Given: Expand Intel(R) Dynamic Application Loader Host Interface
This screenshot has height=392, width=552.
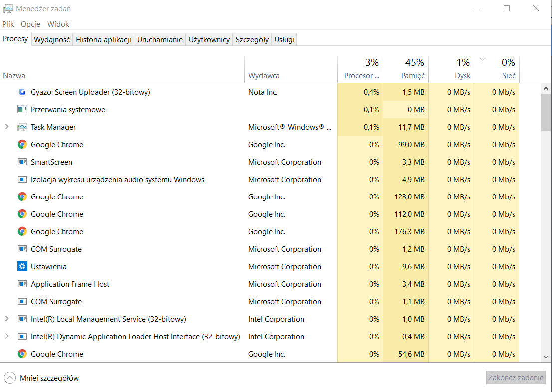Looking at the screenshot, I should click(x=7, y=336).
